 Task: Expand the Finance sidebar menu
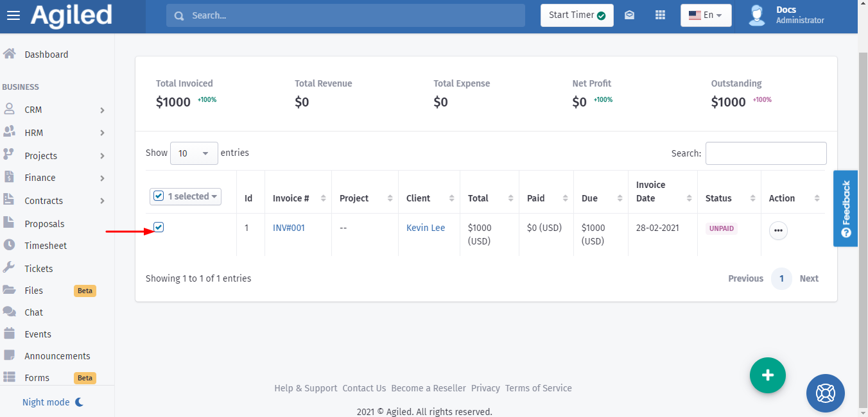coord(40,178)
